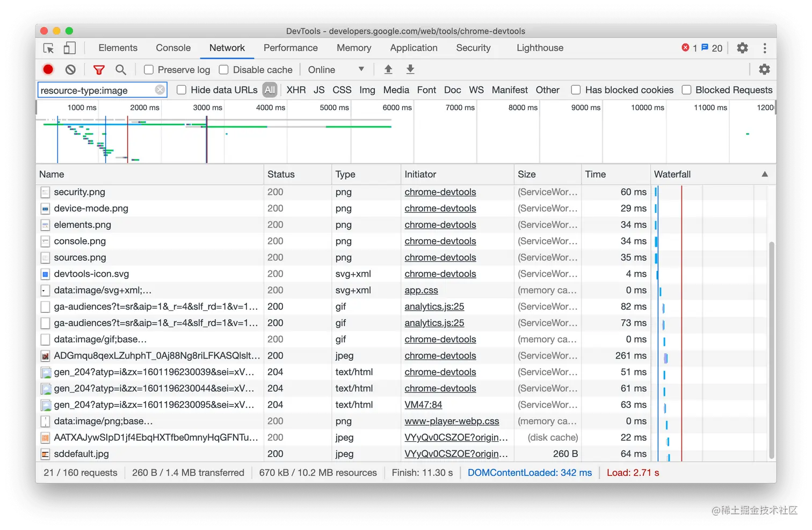Screen dimensions: 812x530
Task: Stop recording network log
Action: (48, 69)
